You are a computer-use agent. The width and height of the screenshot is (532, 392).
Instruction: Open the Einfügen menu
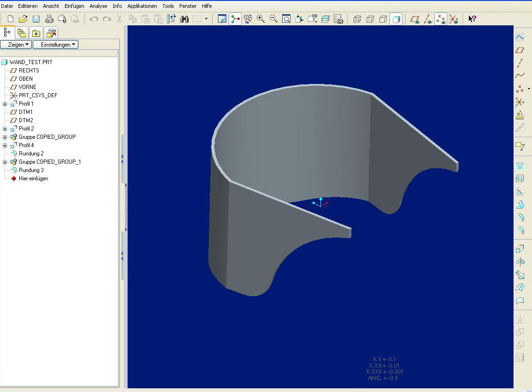(x=74, y=6)
